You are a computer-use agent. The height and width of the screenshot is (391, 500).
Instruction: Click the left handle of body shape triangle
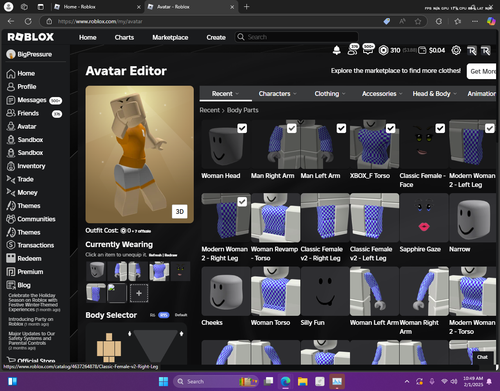[x=130, y=333]
